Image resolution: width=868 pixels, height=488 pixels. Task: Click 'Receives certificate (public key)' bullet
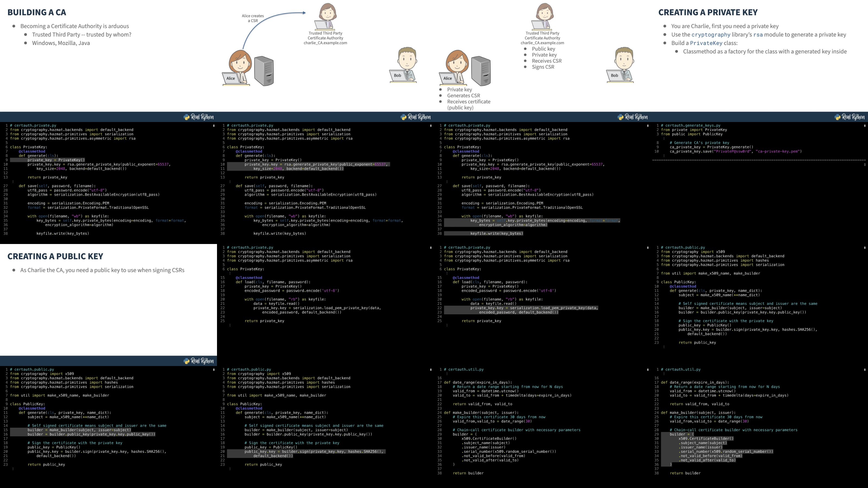pyautogui.click(x=469, y=105)
